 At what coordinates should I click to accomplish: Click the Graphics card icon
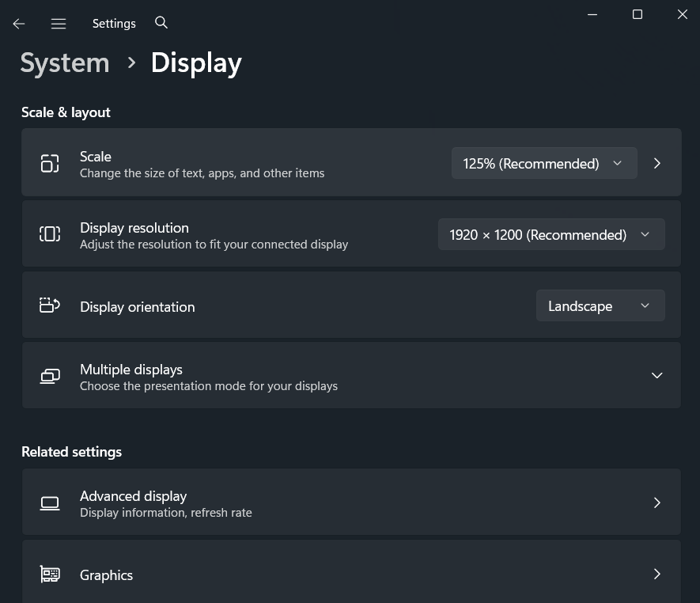(50, 575)
